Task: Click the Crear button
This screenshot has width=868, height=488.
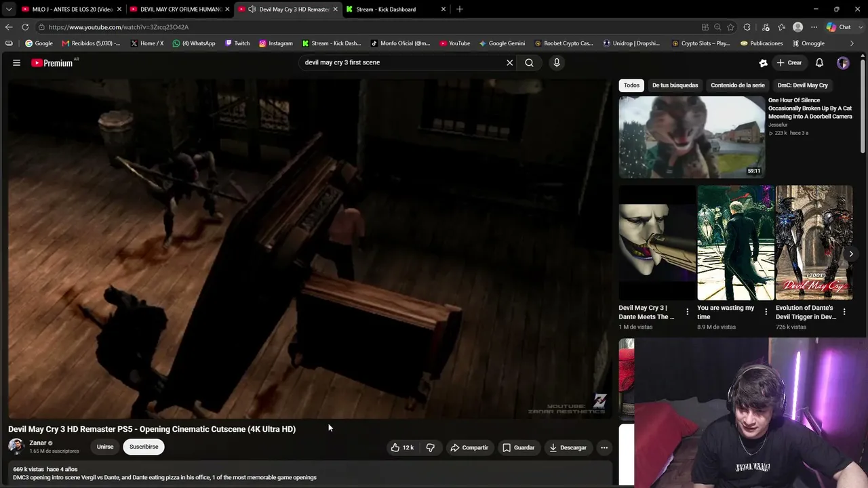Action: point(789,63)
